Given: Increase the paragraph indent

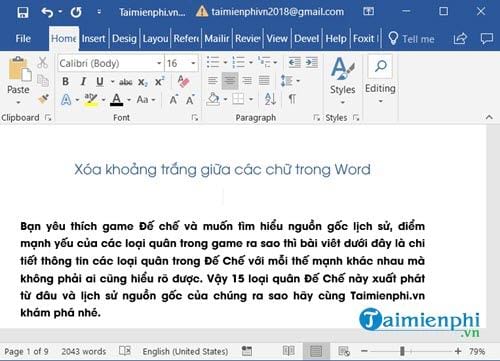Looking at the screenshot, I should click(x=312, y=62).
